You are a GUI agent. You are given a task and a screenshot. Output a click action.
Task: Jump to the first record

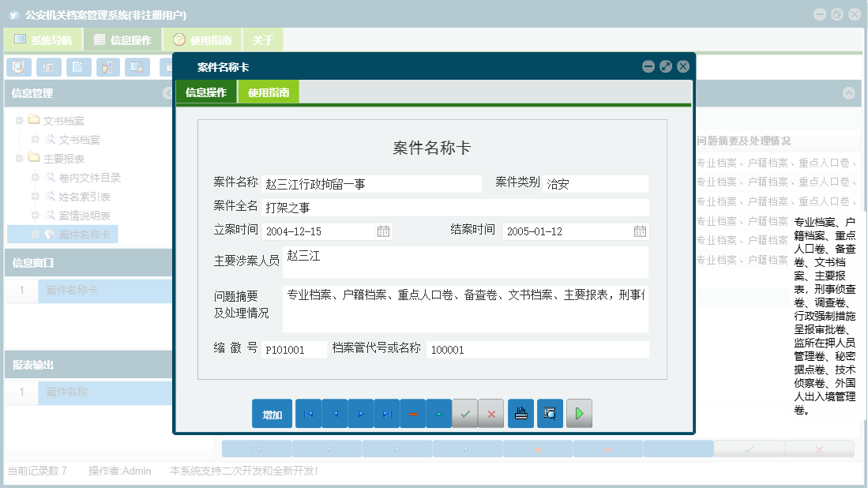click(x=308, y=413)
